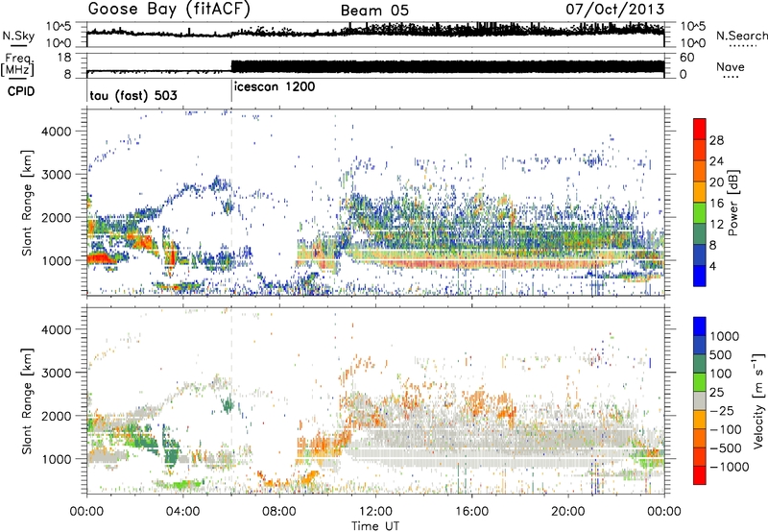This screenshot has width=768, height=532.
Task: Click the '04:00' time axis tick
Action: pyautogui.click(x=183, y=512)
